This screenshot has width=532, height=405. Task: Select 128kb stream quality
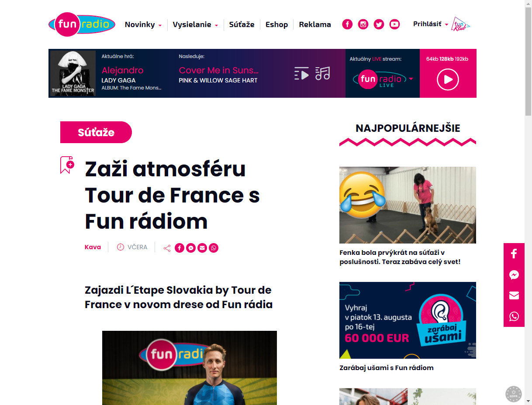(446, 59)
